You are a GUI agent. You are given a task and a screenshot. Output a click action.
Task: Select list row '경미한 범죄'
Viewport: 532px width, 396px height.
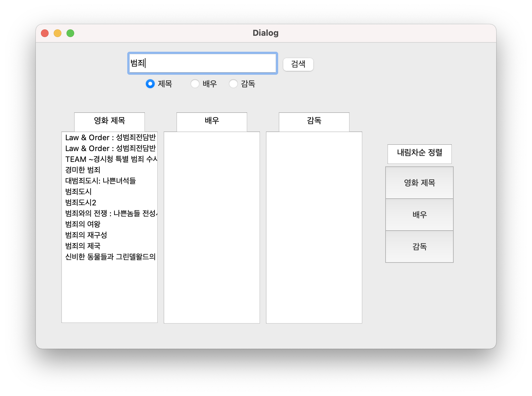(109, 170)
